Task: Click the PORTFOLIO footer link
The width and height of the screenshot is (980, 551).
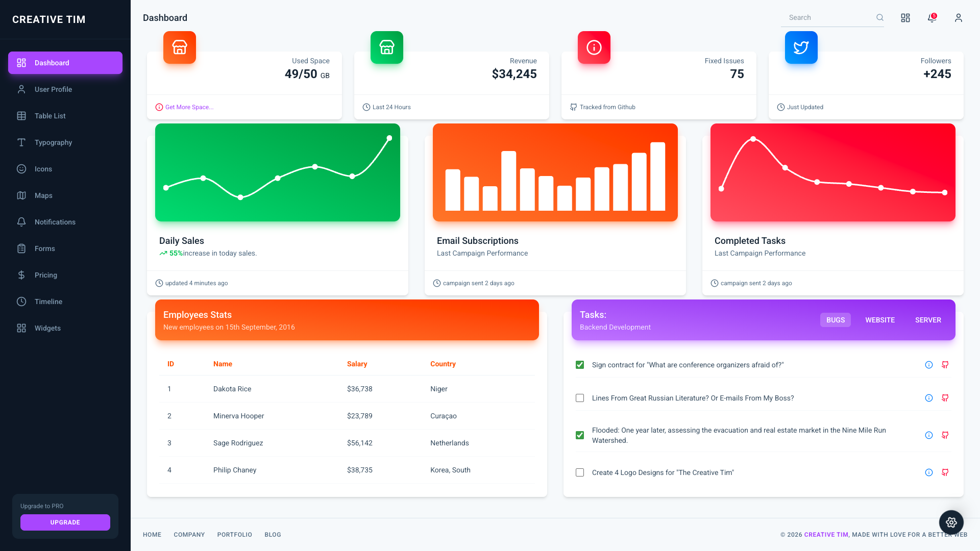Action: pos(234,535)
